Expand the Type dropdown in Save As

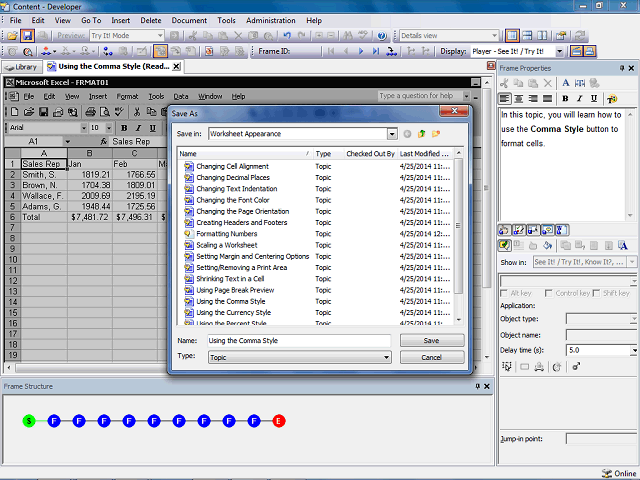click(386, 357)
